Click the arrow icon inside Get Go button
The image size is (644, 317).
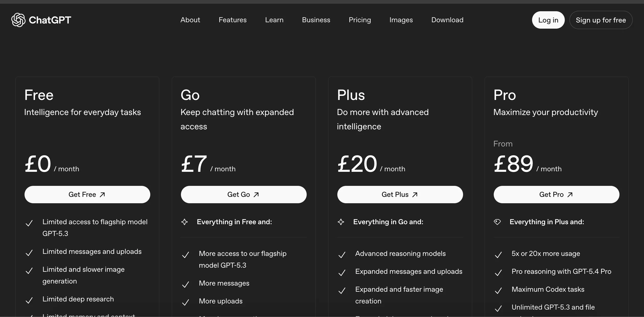[x=256, y=194]
